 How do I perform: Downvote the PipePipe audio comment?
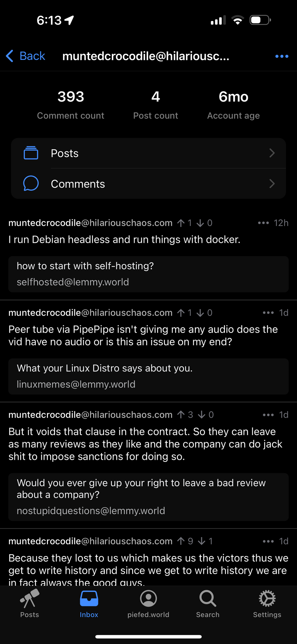point(200,313)
